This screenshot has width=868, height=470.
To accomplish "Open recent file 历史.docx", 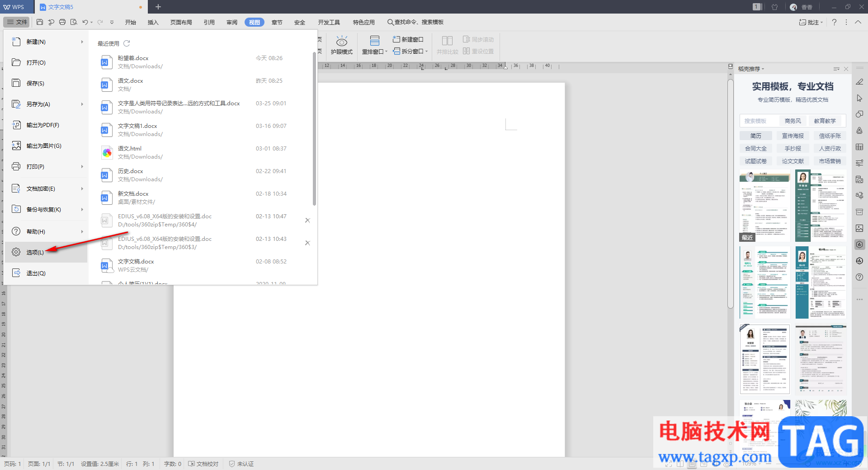I will click(201, 175).
